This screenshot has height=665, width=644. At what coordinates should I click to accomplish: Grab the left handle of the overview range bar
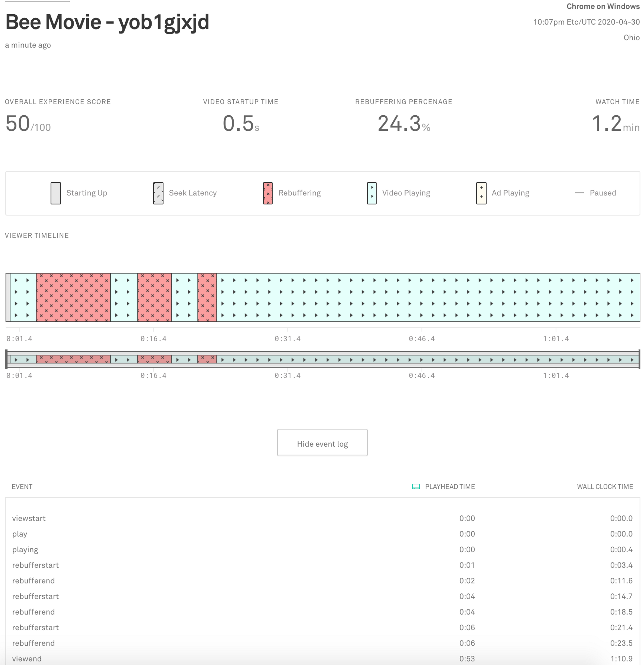coord(6,359)
